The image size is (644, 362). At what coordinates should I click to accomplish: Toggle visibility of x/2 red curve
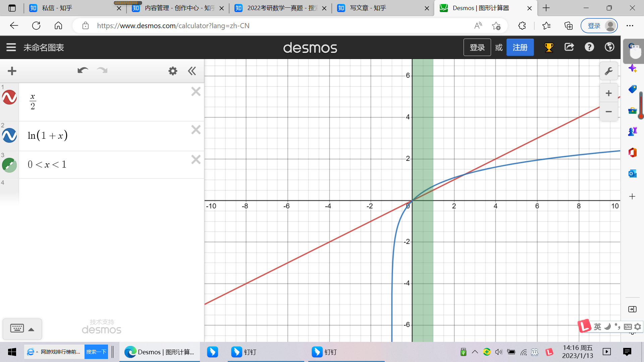9,98
